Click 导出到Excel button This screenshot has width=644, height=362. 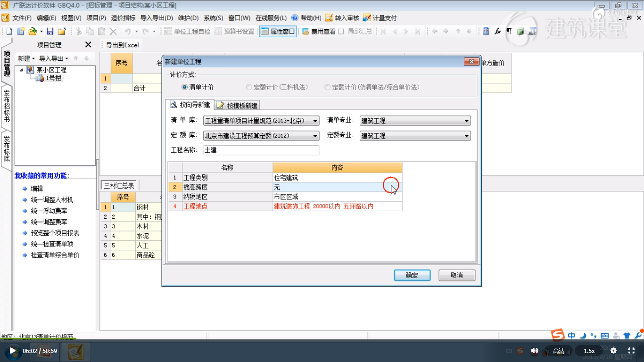[122, 45]
